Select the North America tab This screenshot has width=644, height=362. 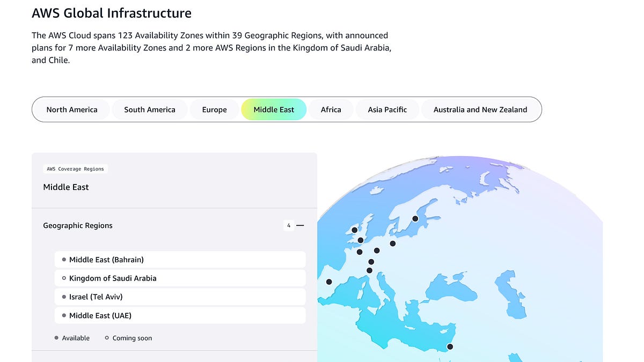pyautogui.click(x=72, y=109)
